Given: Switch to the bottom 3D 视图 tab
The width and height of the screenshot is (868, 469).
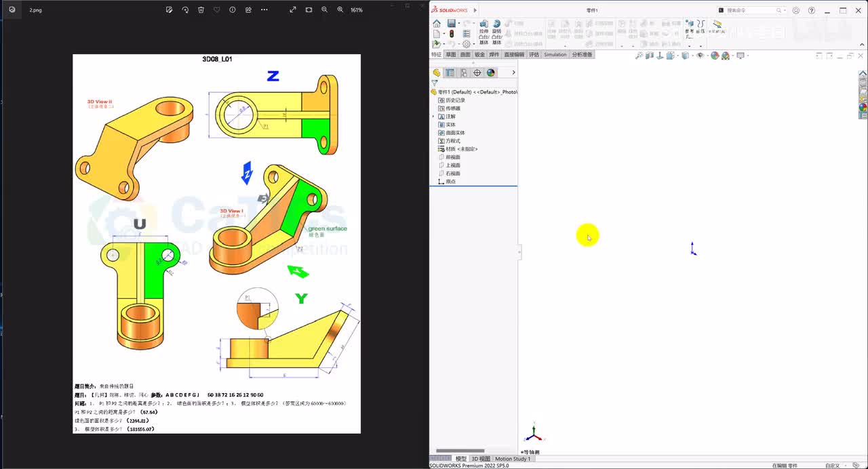Looking at the screenshot, I should pyautogui.click(x=481, y=459).
